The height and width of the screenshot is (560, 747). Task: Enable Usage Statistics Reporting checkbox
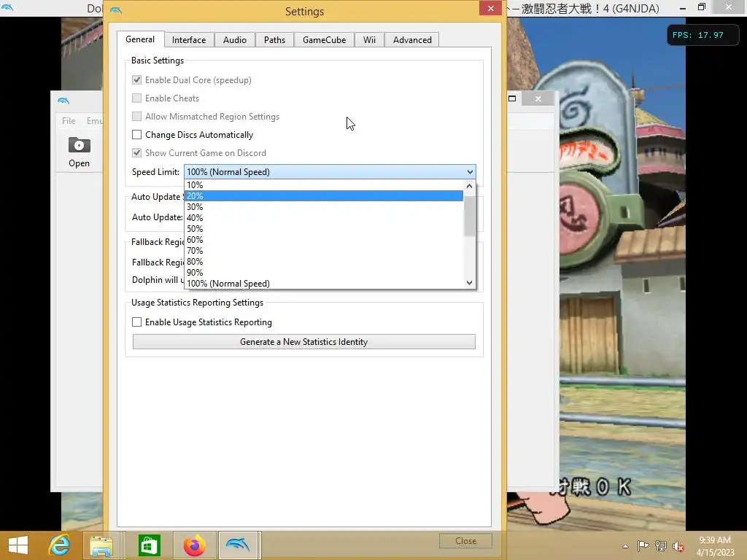tap(136, 322)
